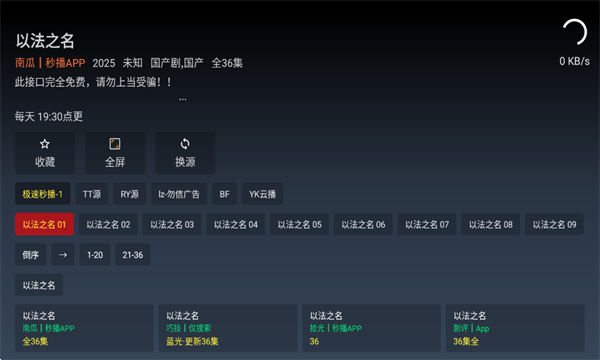Click the 0 KB/s speed indicator

tap(575, 61)
